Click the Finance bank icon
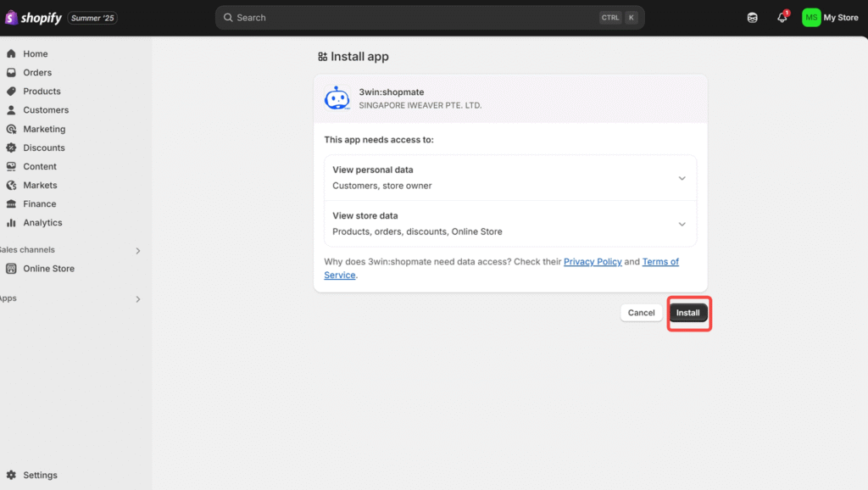This screenshot has height=490, width=868. 11,203
